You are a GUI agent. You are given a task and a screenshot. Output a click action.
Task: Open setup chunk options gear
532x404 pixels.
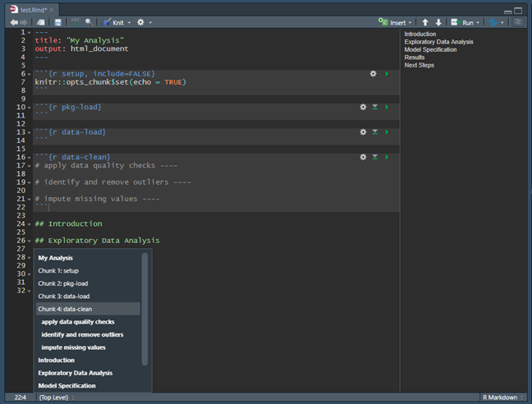(x=373, y=74)
